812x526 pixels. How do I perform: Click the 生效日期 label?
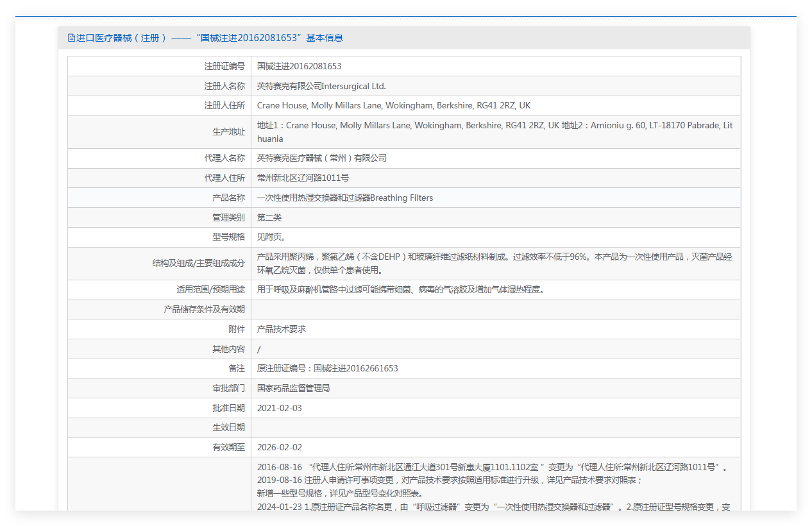tap(228, 428)
